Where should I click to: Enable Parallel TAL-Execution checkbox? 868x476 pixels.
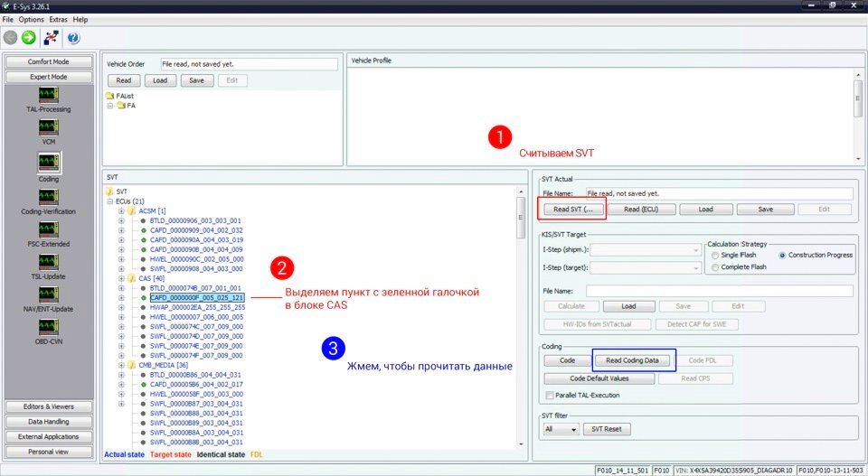coord(549,396)
